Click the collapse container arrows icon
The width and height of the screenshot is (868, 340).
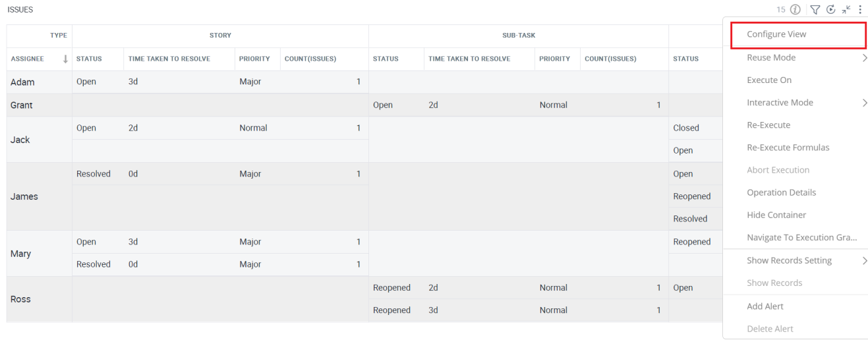pyautogui.click(x=846, y=10)
